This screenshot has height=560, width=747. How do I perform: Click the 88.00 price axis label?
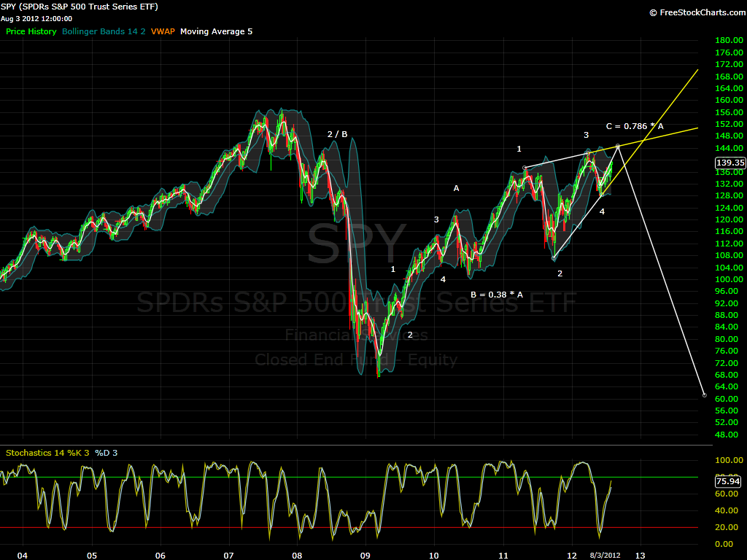click(x=727, y=315)
